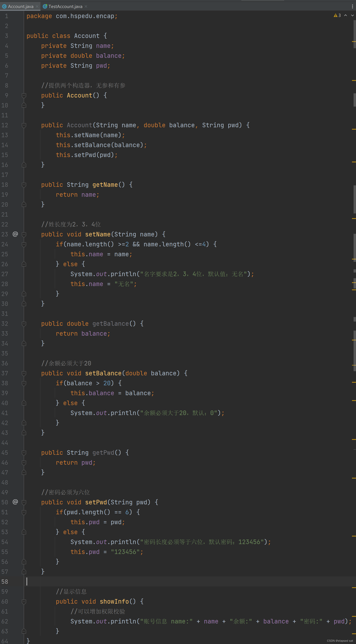Click the fold end marker on line 16
The width and height of the screenshot is (356, 644).
(x=24, y=165)
